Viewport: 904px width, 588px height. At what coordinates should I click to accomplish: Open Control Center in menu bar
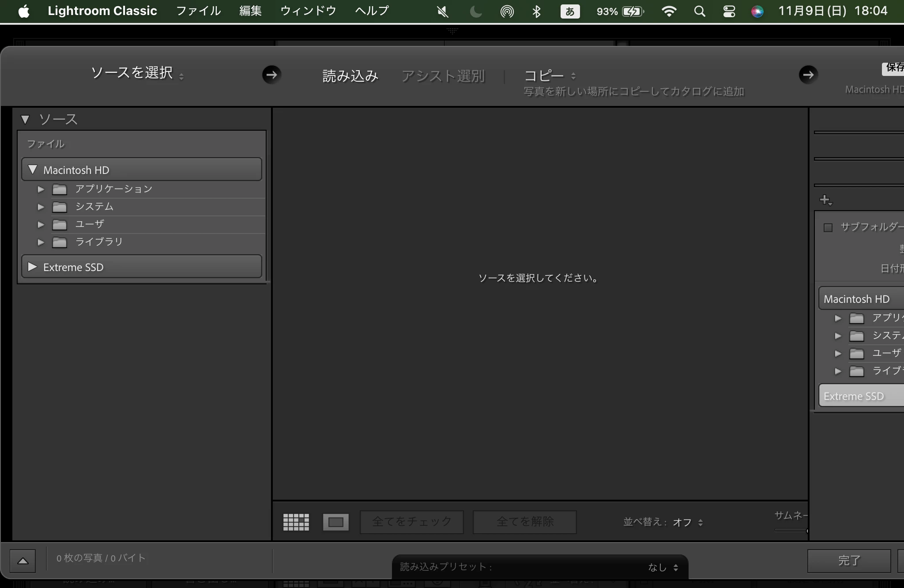coord(729,11)
